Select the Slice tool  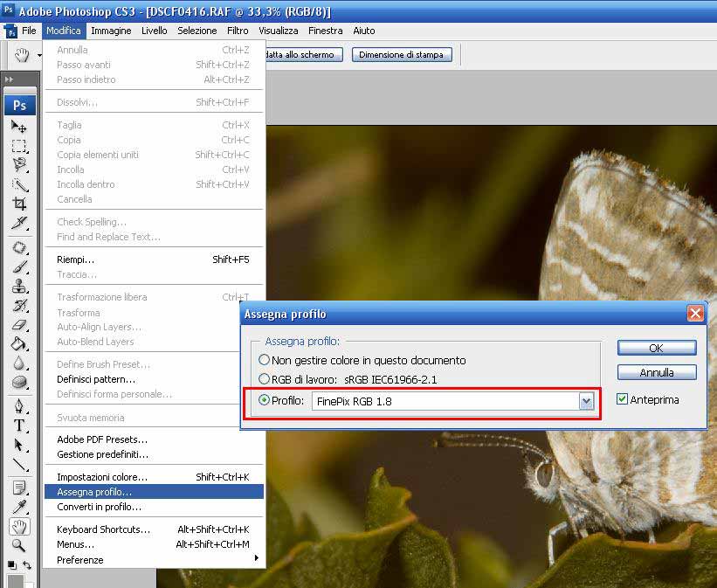(19, 223)
